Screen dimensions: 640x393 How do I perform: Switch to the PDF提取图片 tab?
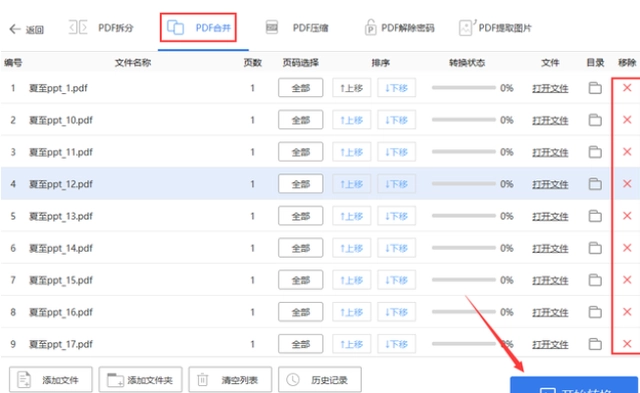495,28
